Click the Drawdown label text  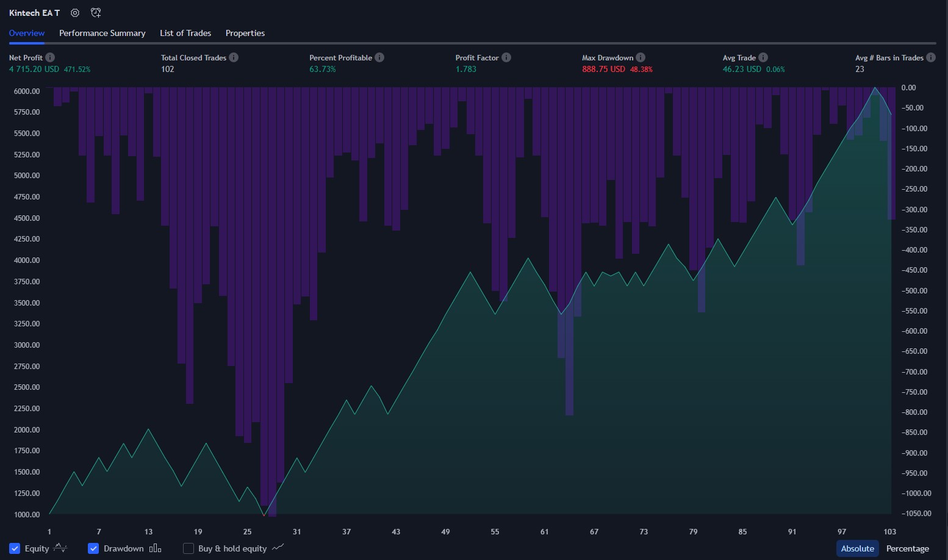click(124, 548)
